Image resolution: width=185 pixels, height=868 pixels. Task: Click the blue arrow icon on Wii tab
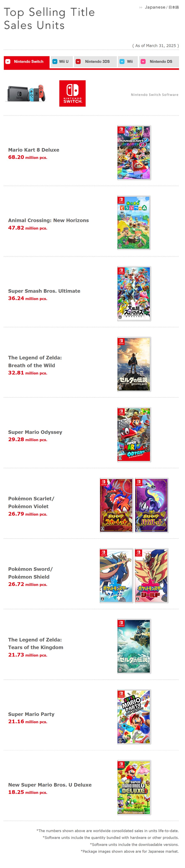pos(122,62)
